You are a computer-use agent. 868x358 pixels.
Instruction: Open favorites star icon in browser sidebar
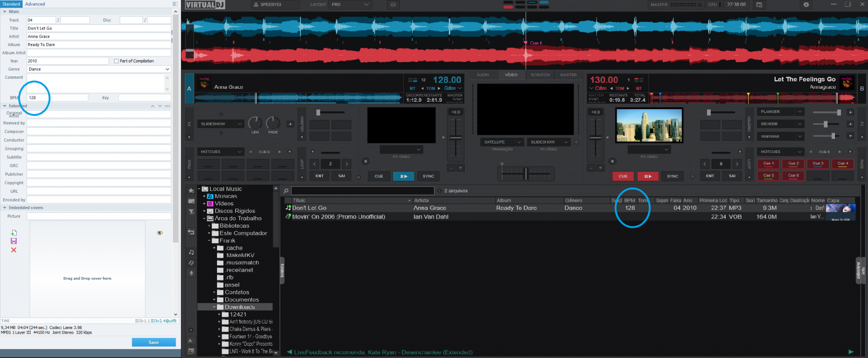click(191, 191)
